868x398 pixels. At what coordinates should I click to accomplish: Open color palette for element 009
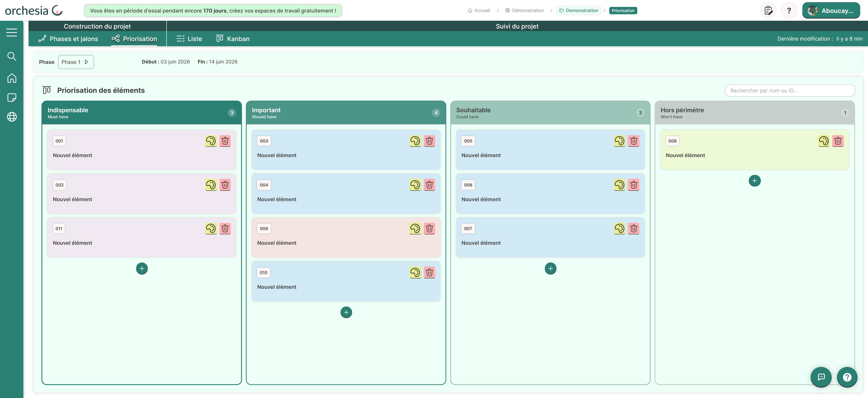click(x=415, y=229)
